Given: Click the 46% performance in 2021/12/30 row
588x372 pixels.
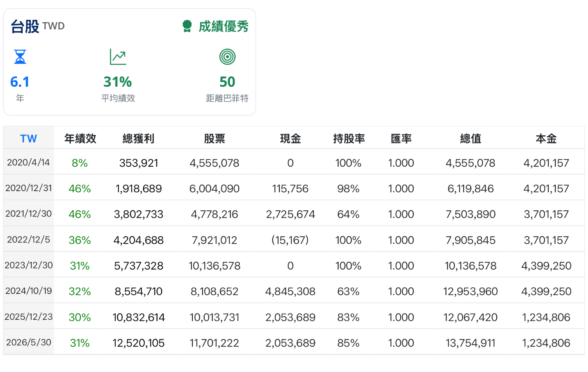Looking at the screenshot, I should point(80,214).
